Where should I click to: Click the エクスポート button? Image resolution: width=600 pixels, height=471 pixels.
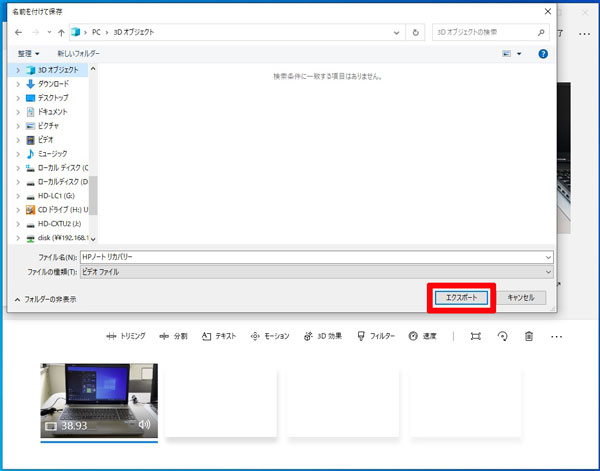coord(461,298)
